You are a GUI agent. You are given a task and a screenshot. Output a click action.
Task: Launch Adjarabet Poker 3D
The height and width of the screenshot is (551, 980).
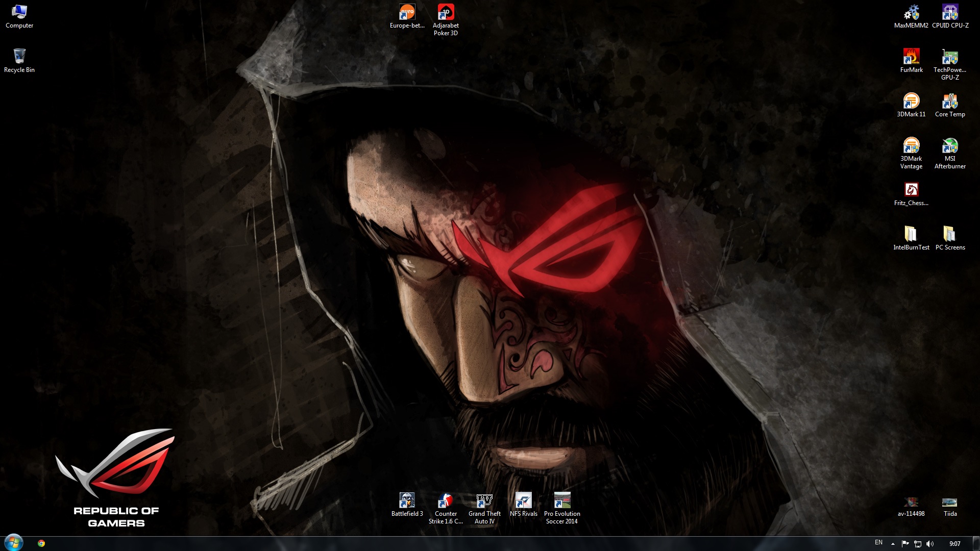446,20
